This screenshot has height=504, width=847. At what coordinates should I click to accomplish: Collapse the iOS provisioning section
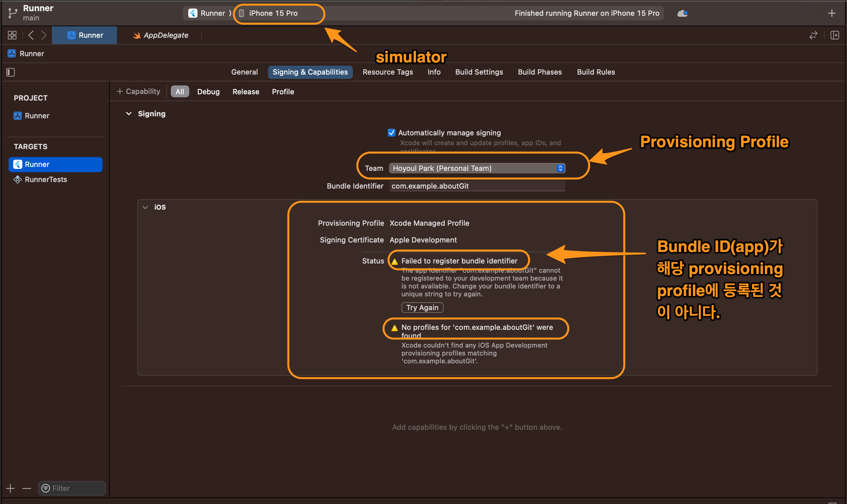coord(145,207)
